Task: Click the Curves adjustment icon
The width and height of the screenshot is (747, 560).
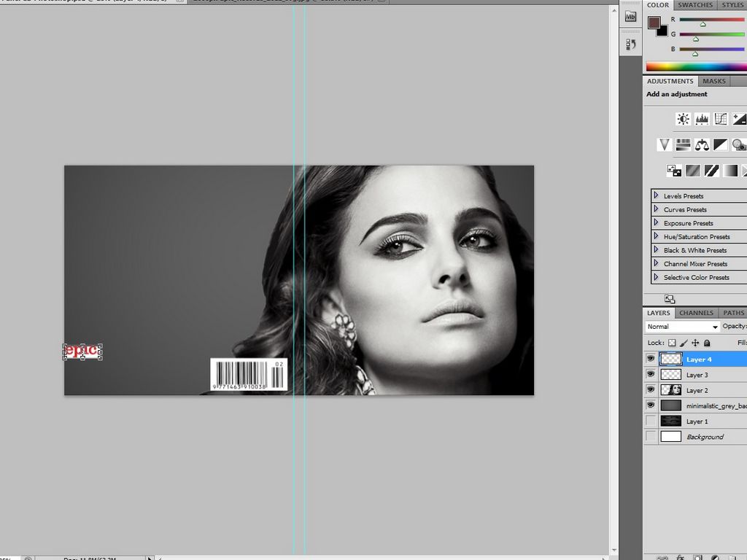Action: 721,119
